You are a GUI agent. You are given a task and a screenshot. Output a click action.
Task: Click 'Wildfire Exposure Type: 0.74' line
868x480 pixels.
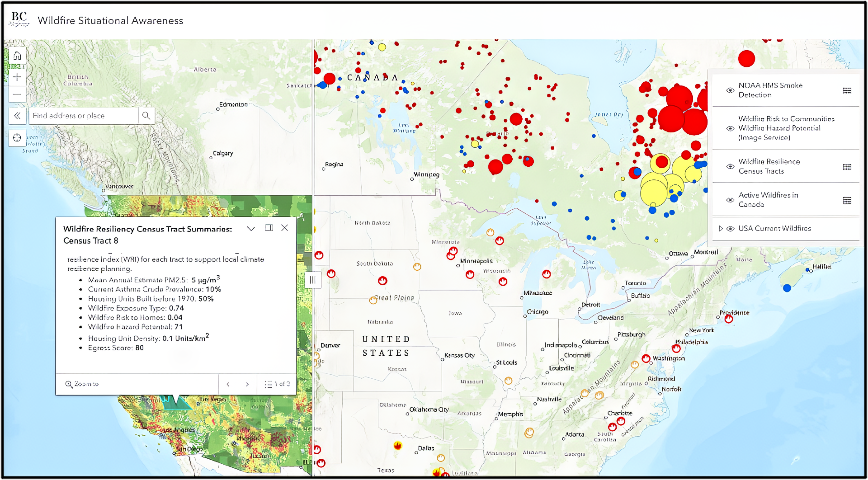pos(136,308)
